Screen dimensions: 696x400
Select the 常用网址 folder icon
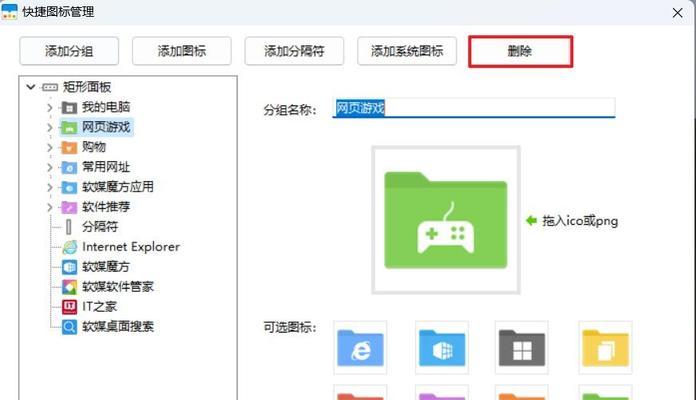pos(69,167)
